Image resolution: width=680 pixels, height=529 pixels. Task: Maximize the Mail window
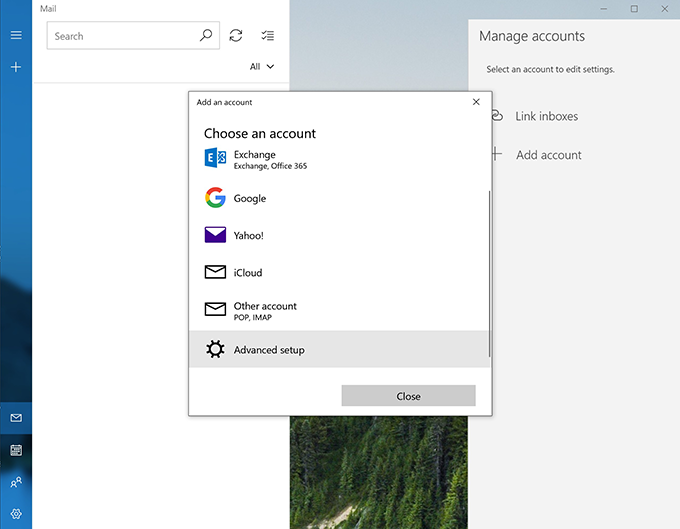tap(634, 9)
